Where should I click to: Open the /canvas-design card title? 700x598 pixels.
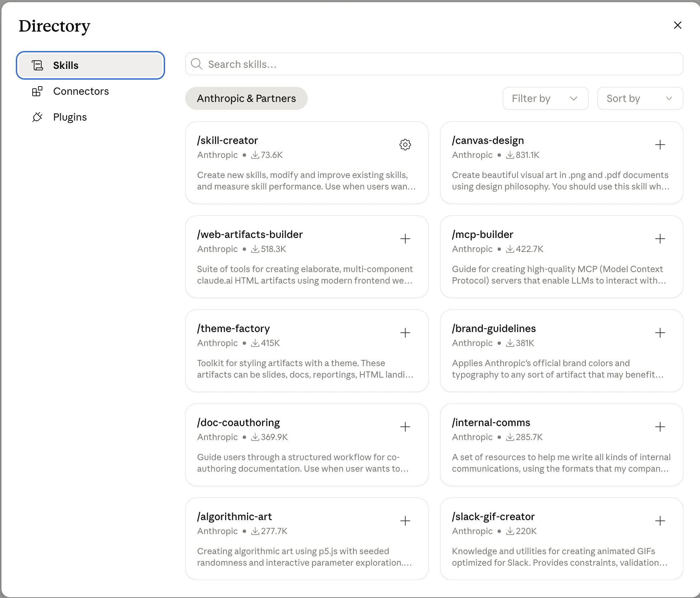(488, 140)
